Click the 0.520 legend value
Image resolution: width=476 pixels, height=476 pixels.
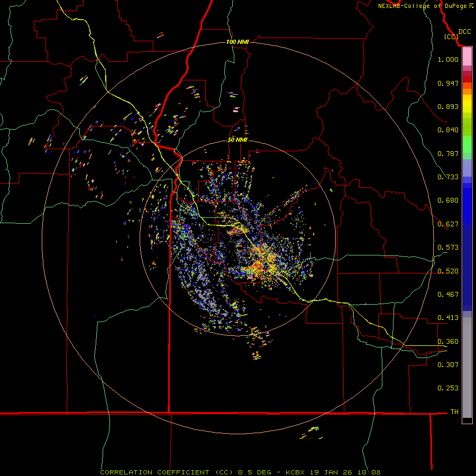(448, 271)
